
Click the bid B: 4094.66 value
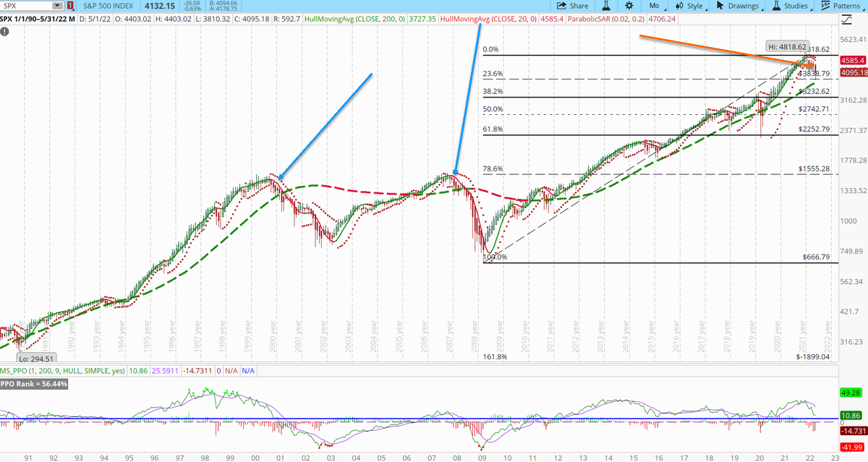click(x=224, y=4)
